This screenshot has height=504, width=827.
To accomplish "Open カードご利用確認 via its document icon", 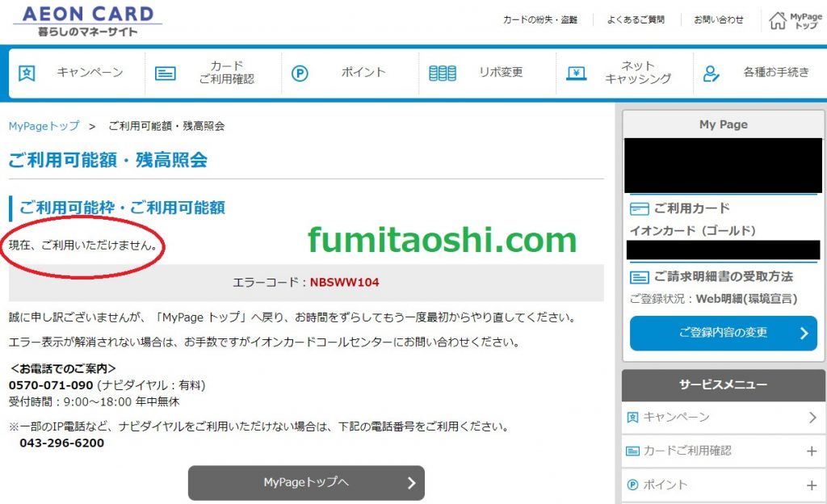I will tap(166, 73).
